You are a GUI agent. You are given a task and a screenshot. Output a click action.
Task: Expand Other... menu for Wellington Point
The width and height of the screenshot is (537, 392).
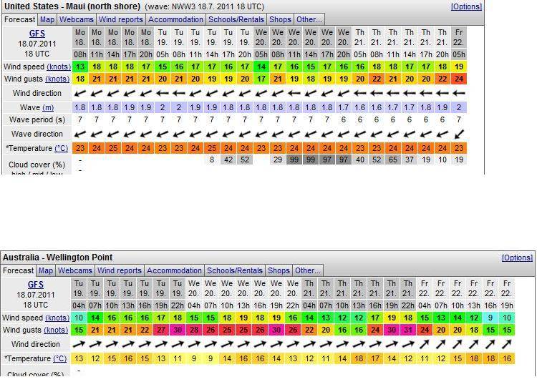pyautogui.click(x=307, y=270)
